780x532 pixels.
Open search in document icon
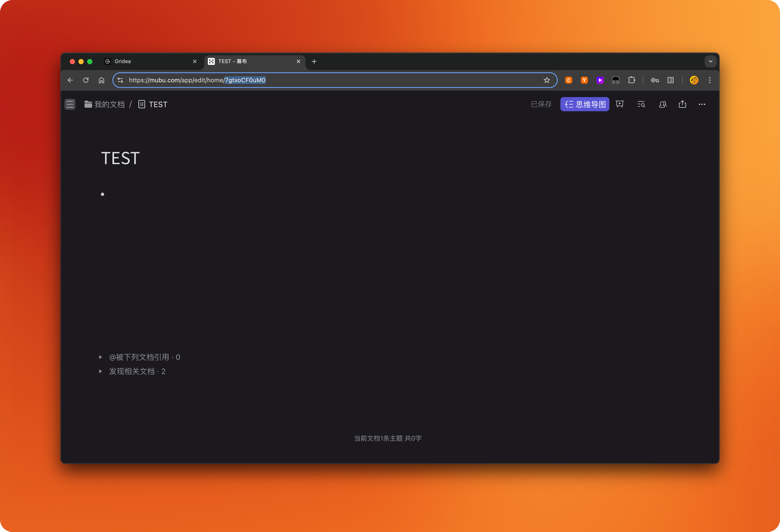[x=641, y=104]
